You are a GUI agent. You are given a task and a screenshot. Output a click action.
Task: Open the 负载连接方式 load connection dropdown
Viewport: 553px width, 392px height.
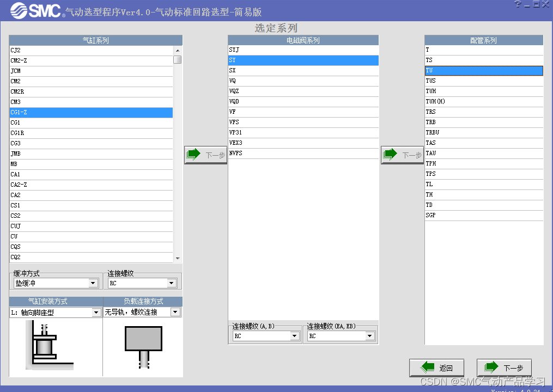(175, 312)
